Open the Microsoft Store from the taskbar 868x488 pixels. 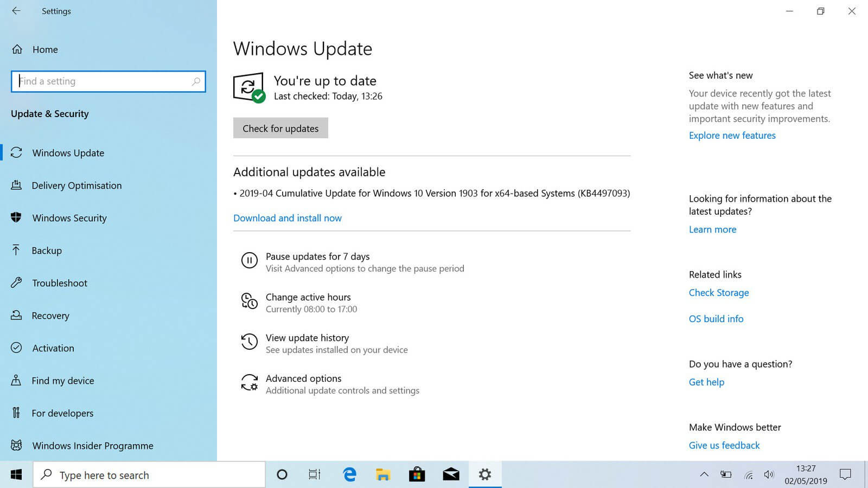(417, 474)
